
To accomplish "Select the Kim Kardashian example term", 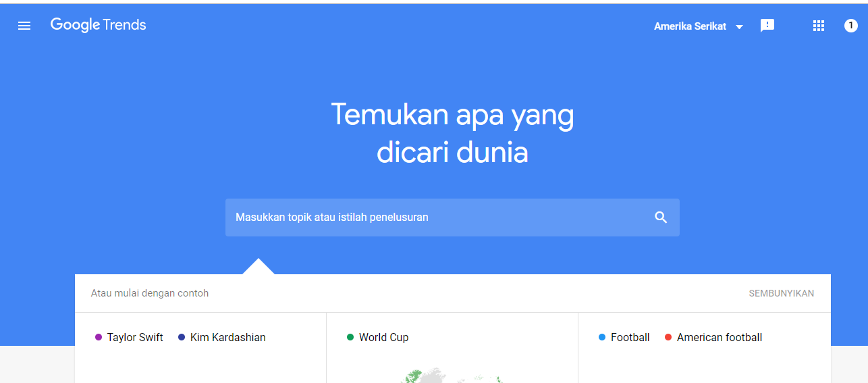I will coord(228,337).
